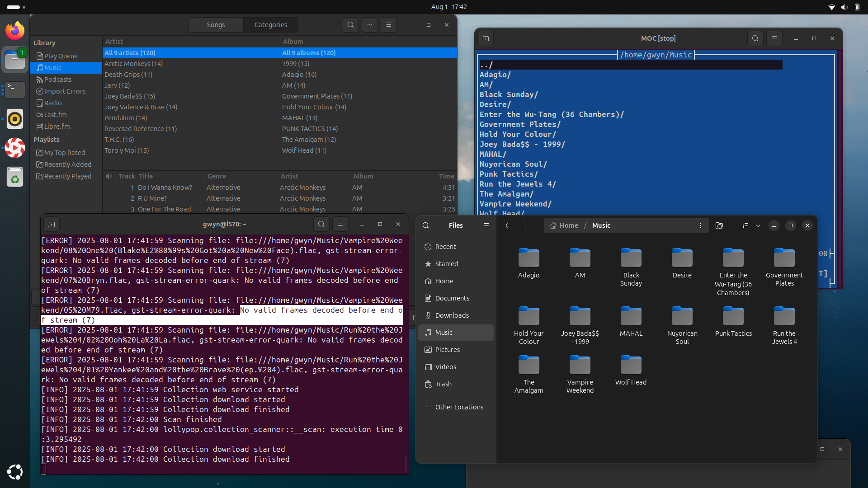Open Rhythmbox from the dock

[x=15, y=119]
